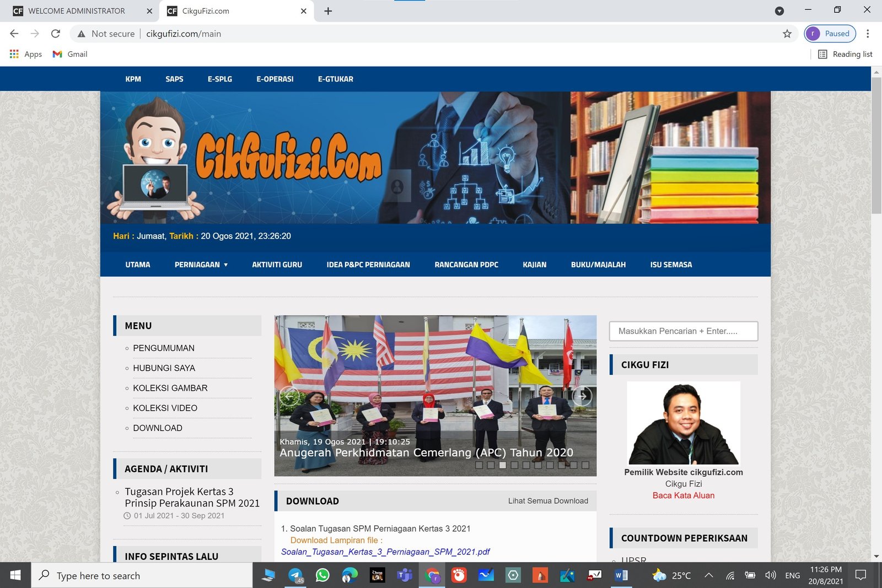Download Soalan_Tugasan_Kertas_3_Perniagaan_SPM_2021.pdf

(385, 552)
